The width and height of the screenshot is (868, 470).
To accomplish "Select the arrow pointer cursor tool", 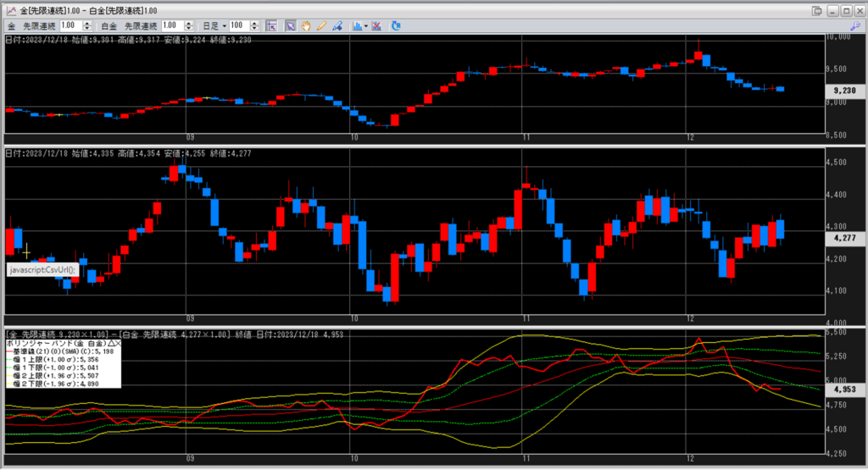I will tap(290, 25).
